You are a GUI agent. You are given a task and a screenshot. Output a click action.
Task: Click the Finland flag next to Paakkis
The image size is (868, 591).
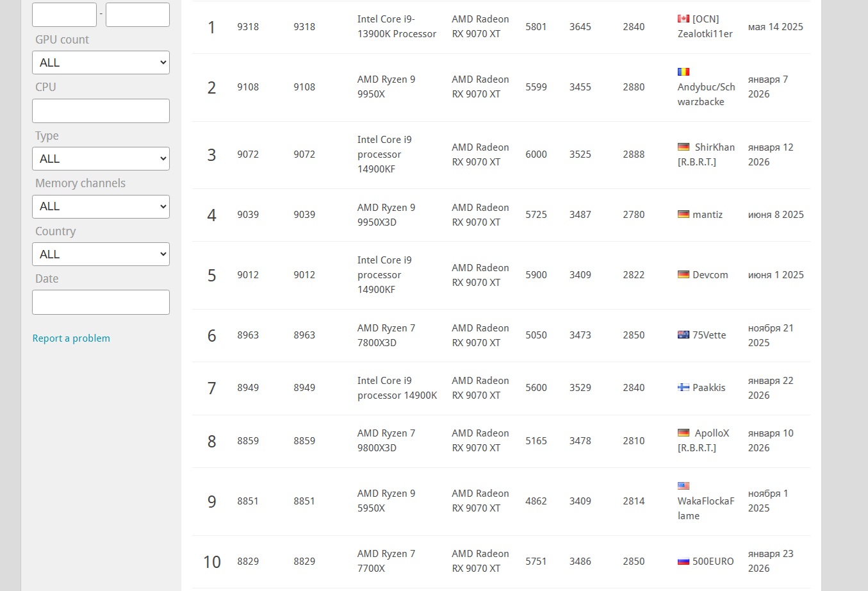[684, 388]
